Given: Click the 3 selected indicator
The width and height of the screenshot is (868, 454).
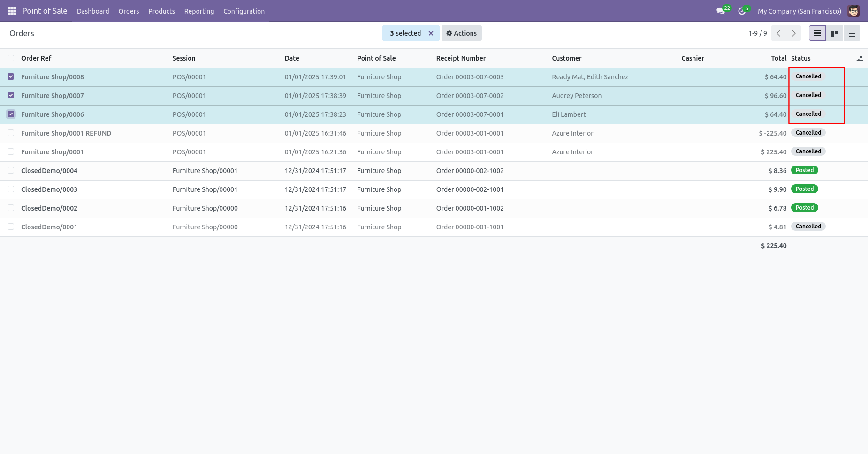Looking at the screenshot, I should pos(405,33).
